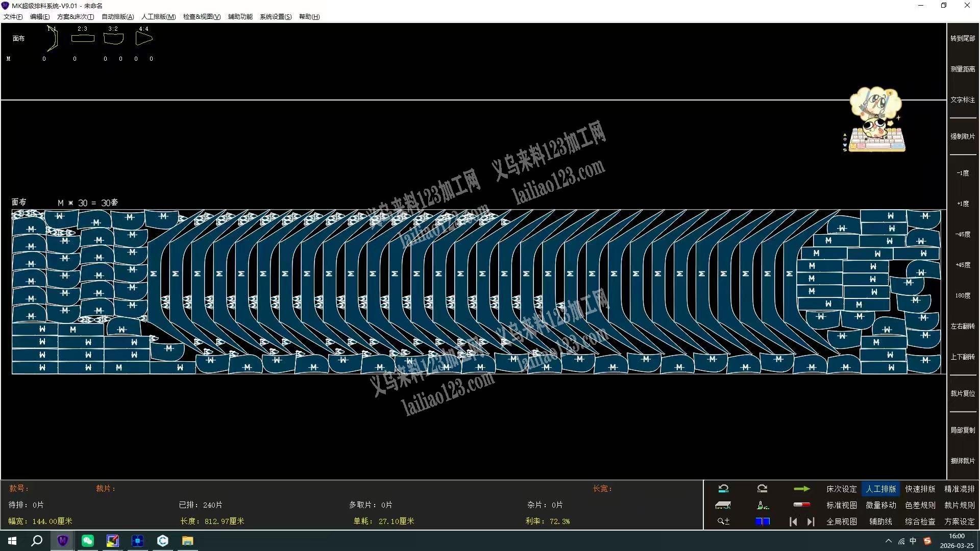The height and width of the screenshot is (551, 980).
Task: Click the 裁片复位 button
Action: click(963, 393)
